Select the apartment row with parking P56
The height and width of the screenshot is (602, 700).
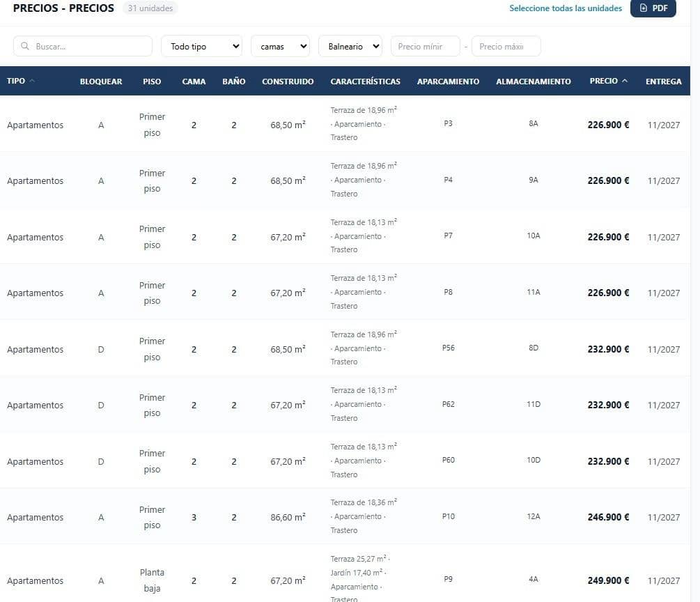(345, 348)
